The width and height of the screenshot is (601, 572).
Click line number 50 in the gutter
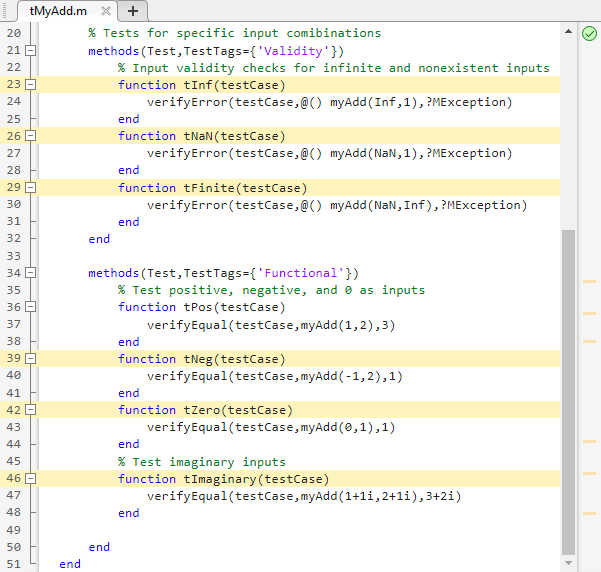click(13, 547)
